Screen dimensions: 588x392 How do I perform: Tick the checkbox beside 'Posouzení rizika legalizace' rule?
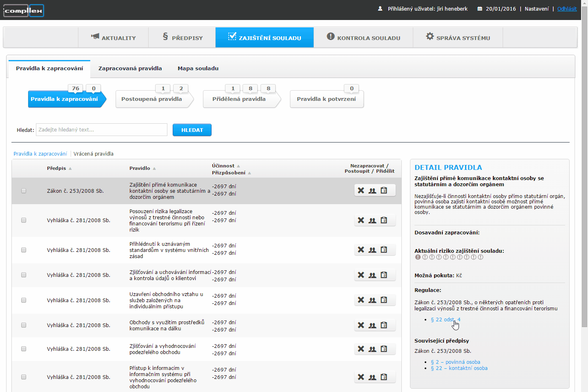point(24,220)
